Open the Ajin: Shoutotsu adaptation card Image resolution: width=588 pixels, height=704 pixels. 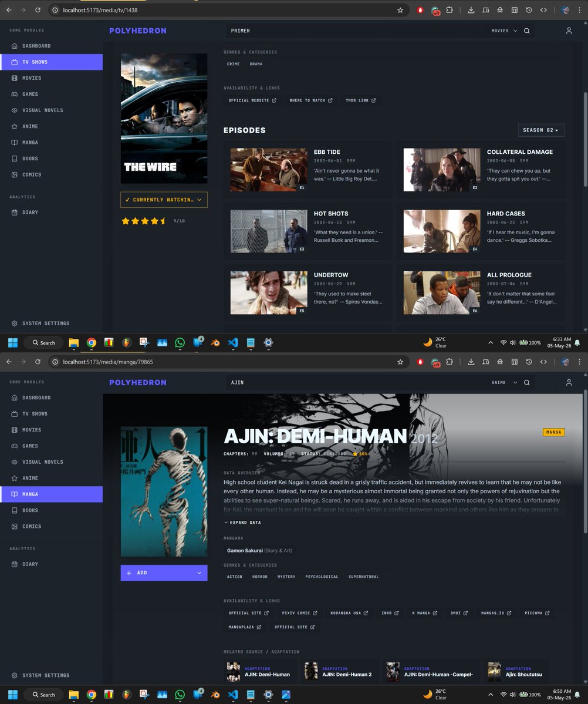coord(516,672)
